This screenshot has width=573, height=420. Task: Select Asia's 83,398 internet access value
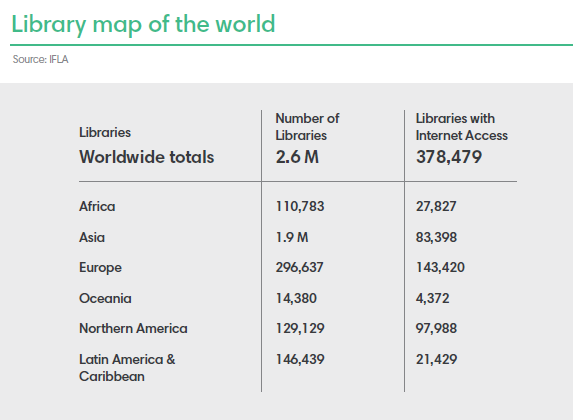tap(436, 238)
